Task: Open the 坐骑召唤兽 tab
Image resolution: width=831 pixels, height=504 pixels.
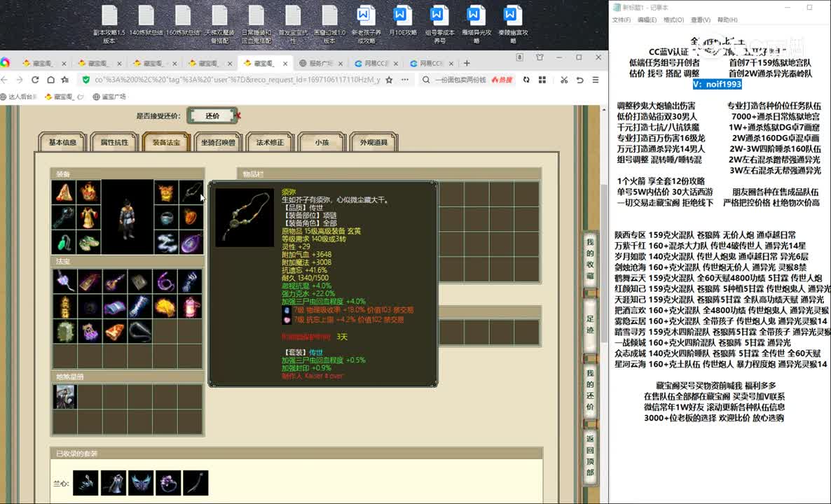Action: 219,142
